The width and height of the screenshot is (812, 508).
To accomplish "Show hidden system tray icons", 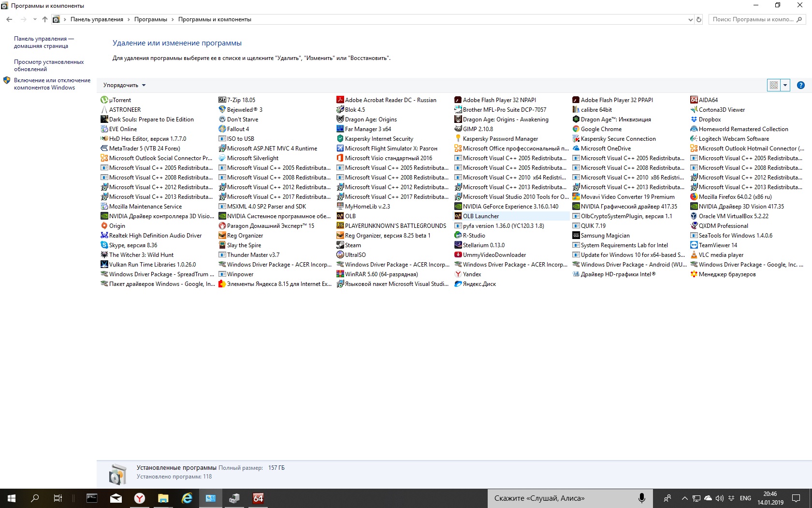I will (x=684, y=498).
